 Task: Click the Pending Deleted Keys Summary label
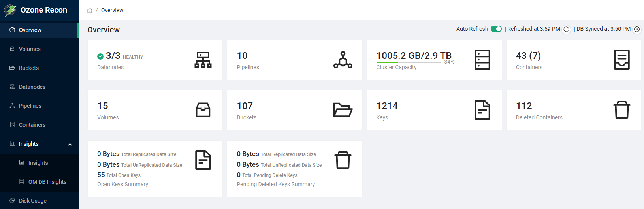[276, 184]
